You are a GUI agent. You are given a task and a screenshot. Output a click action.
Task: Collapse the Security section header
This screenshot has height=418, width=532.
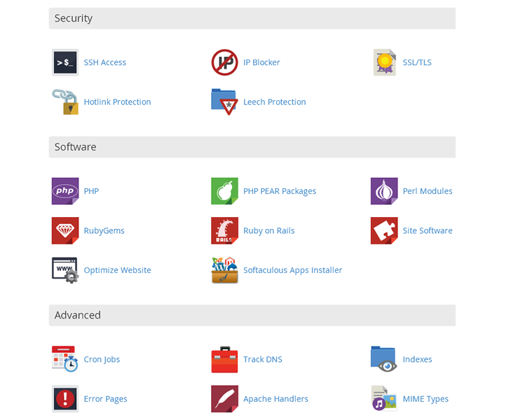pos(252,18)
